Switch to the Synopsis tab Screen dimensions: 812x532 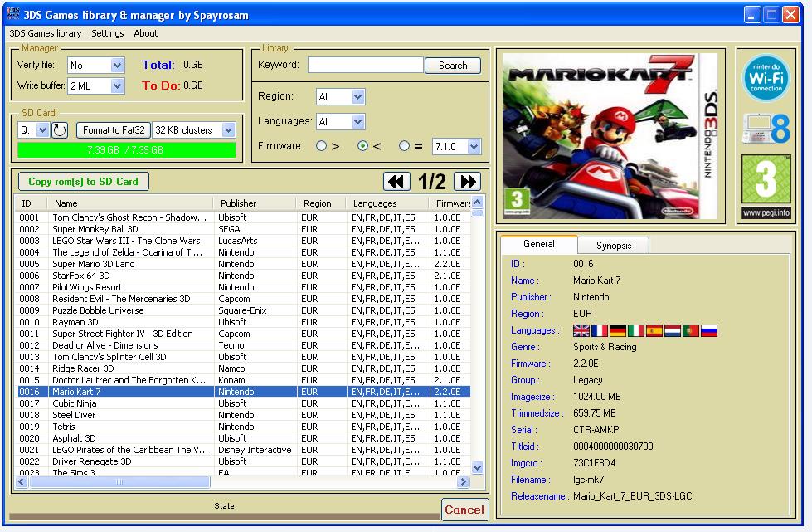click(x=614, y=246)
